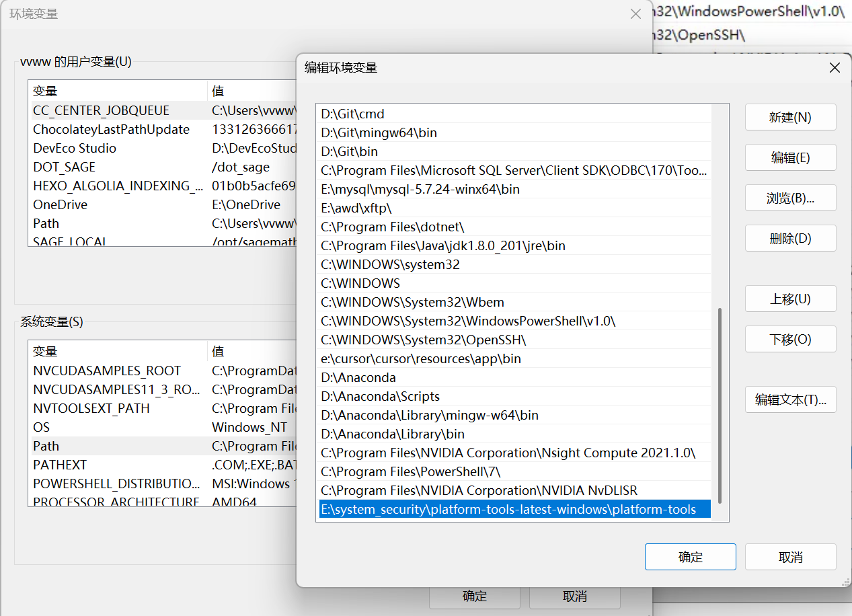The width and height of the screenshot is (852, 616).
Task: Select the C:\Program Files\PowerShell\7\ entry
Action: [x=410, y=472]
